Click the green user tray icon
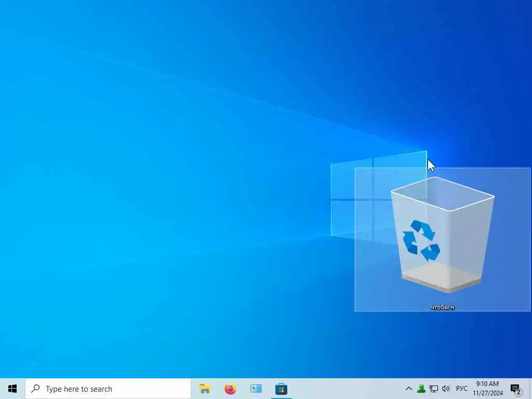Screen dimensions: 532x399 (x=421, y=389)
